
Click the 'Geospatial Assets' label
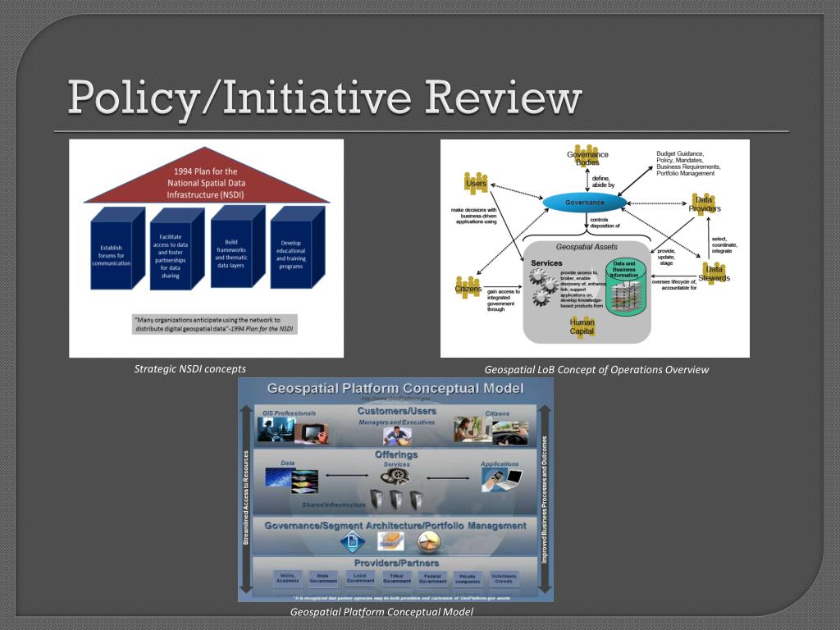[x=586, y=247]
